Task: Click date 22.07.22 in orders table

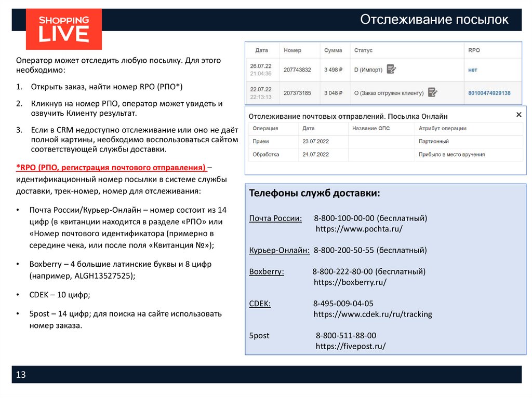Action: coord(261,89)
